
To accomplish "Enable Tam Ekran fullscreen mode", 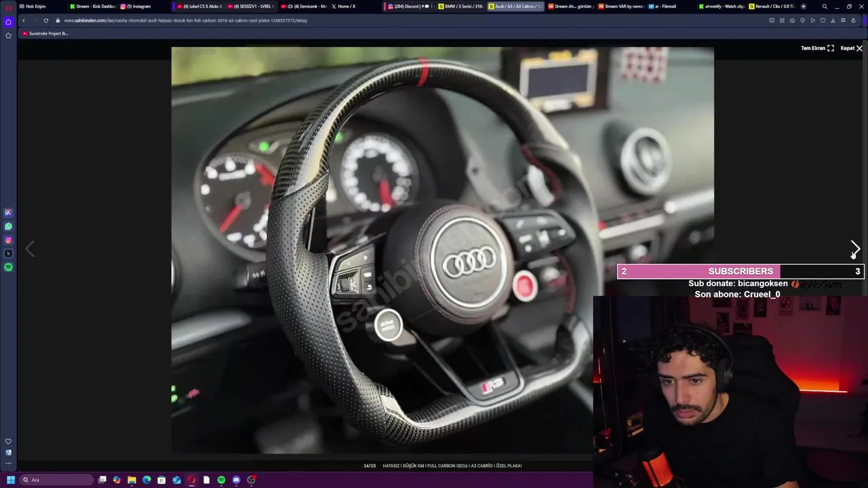I will pos(817,48).
